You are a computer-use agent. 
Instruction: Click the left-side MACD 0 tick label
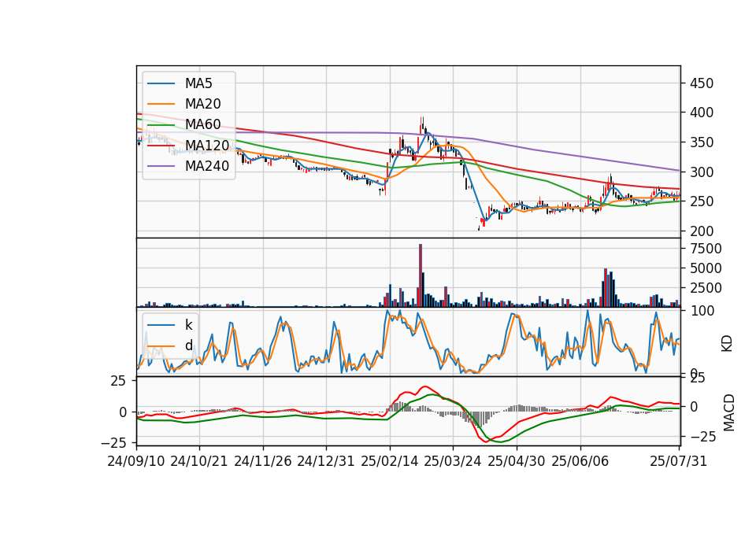(x=123, y=412)
